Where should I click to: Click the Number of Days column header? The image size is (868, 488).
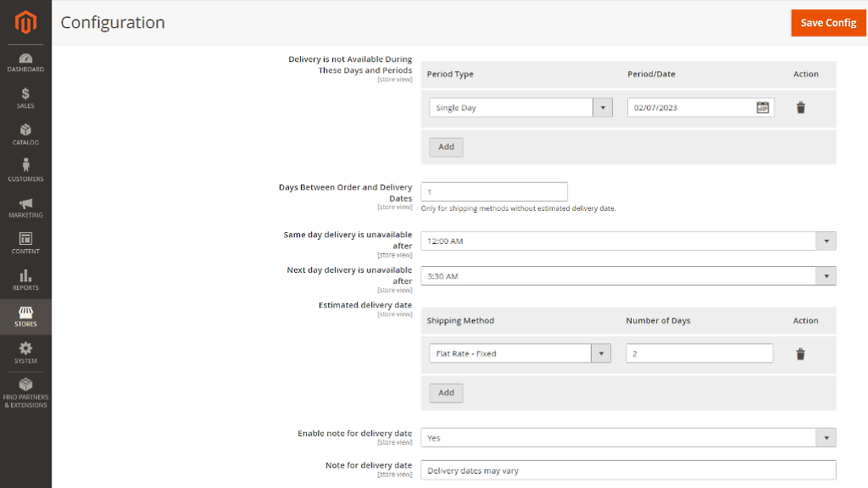pos(658,320)
